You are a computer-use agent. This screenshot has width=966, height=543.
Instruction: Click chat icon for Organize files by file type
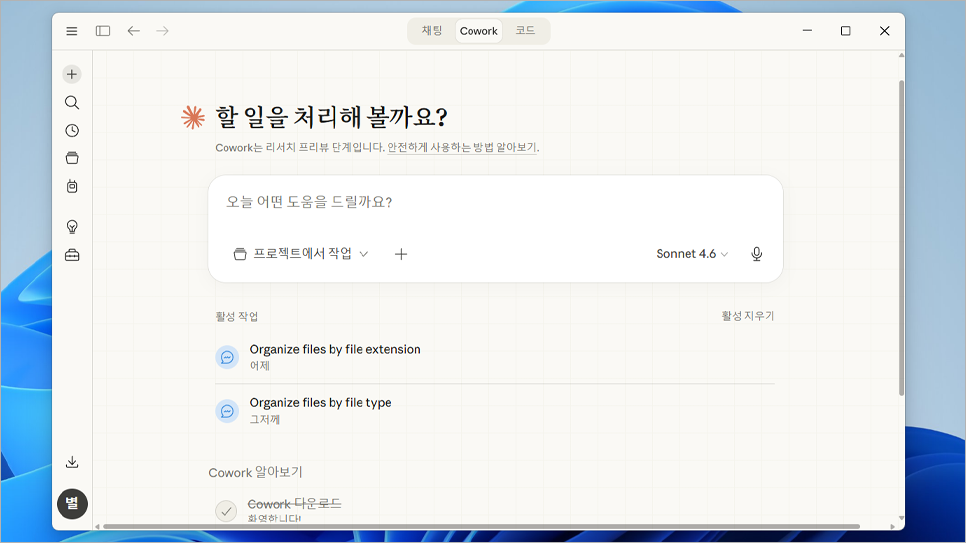pyautogui.click(x=227, y=411)
